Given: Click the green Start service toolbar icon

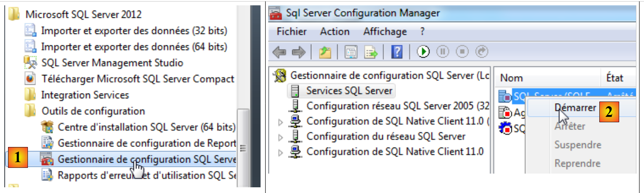Looking at the screenshot, I should [x=423, y=51].
